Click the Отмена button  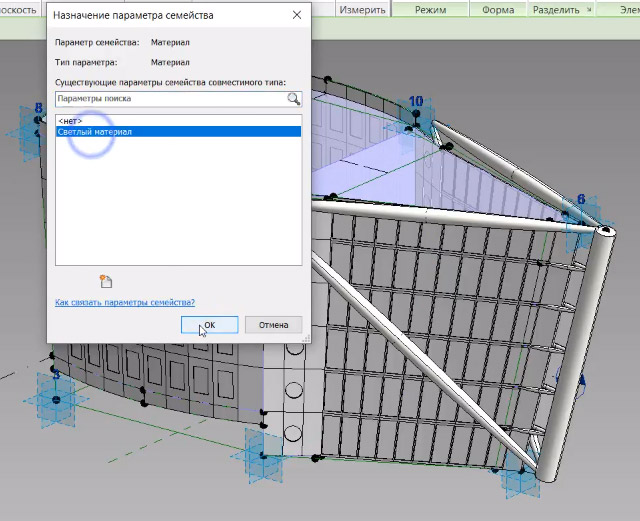coord(273,324)
